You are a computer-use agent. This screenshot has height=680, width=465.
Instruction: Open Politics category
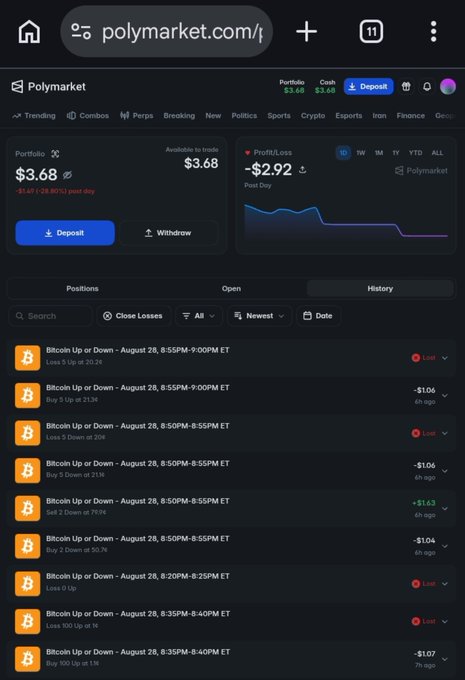tap(244, 116)
